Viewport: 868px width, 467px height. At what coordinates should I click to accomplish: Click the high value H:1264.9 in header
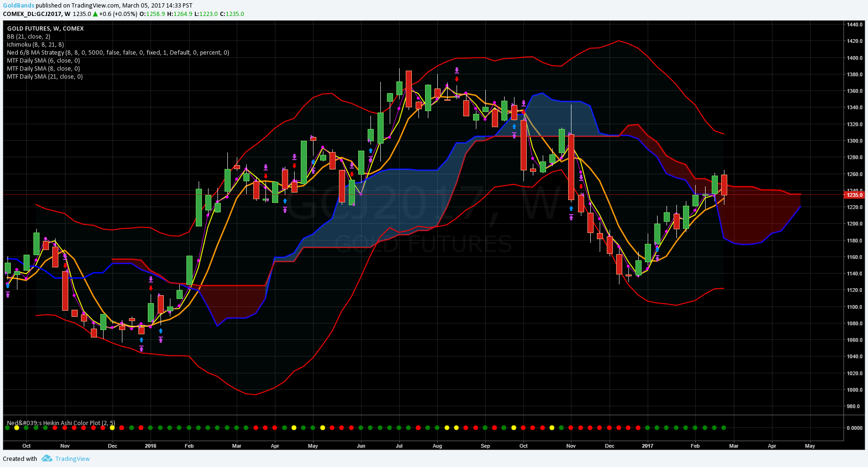pos(179,14)
